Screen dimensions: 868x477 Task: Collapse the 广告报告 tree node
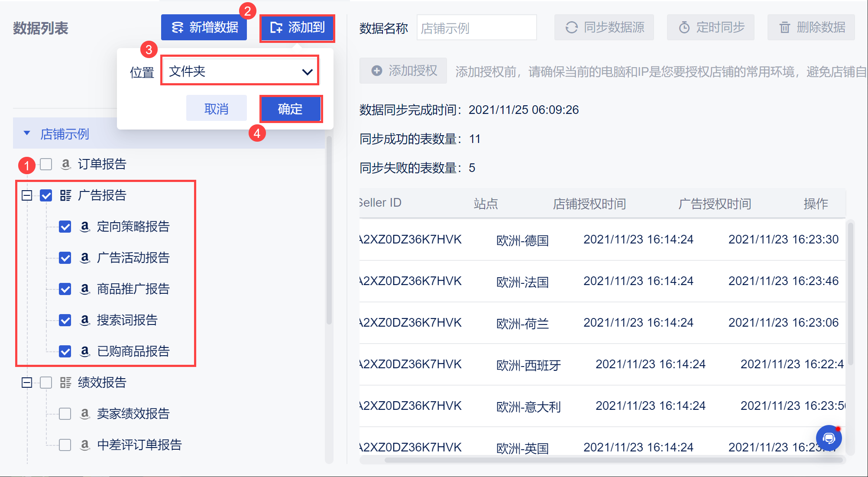pyautogui.click(x=27, y=195)
